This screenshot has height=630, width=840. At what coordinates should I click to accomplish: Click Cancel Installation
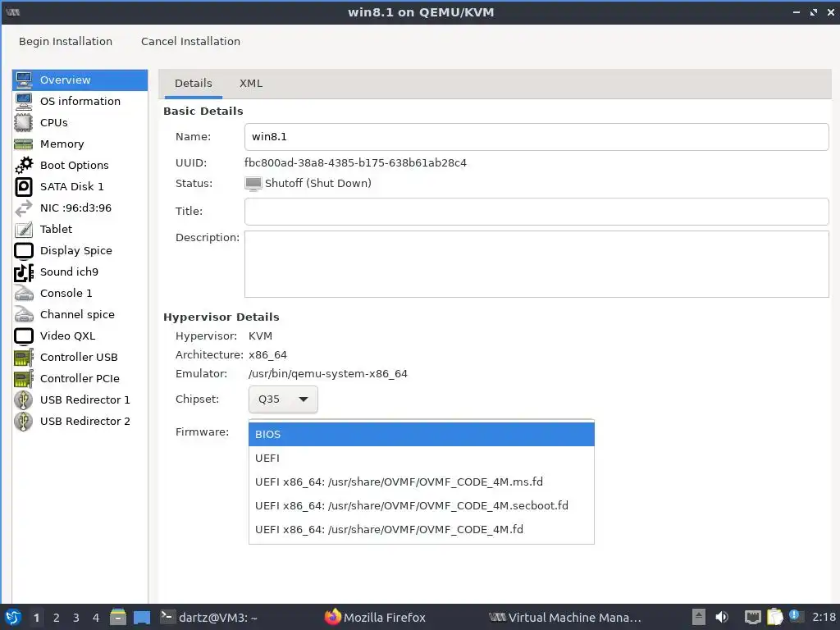click(x=190, y=41)
